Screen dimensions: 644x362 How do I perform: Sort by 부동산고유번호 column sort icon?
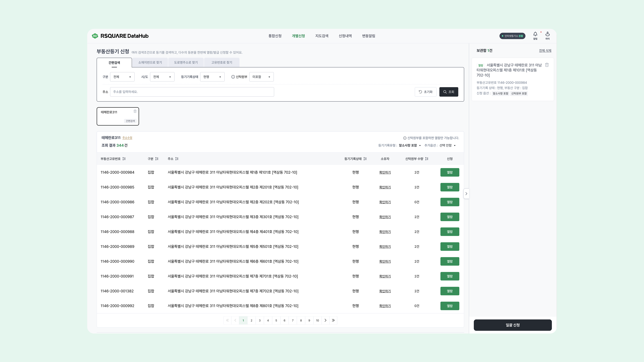tap(124, 159)
